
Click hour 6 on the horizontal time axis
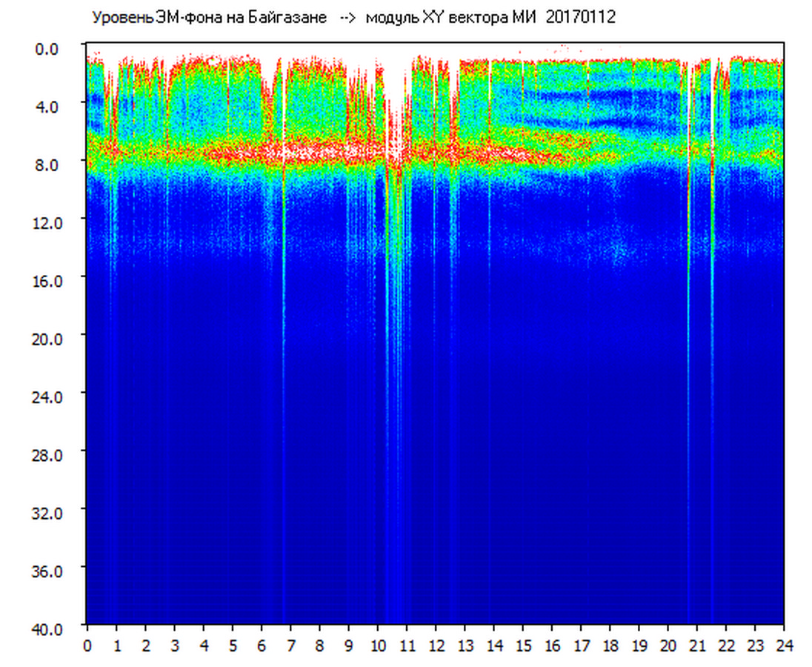tap(262, 646)
